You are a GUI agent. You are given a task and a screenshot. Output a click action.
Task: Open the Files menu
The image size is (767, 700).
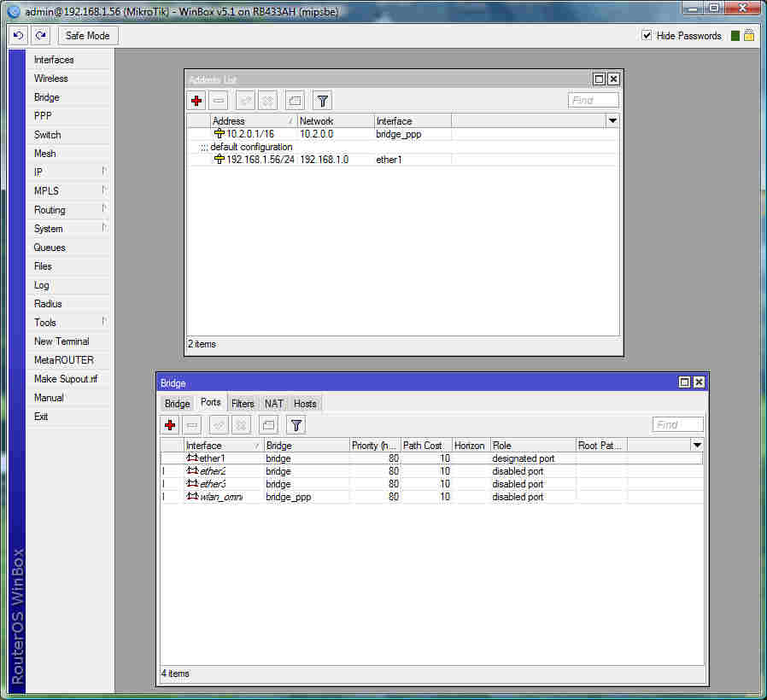pos(67,266)
